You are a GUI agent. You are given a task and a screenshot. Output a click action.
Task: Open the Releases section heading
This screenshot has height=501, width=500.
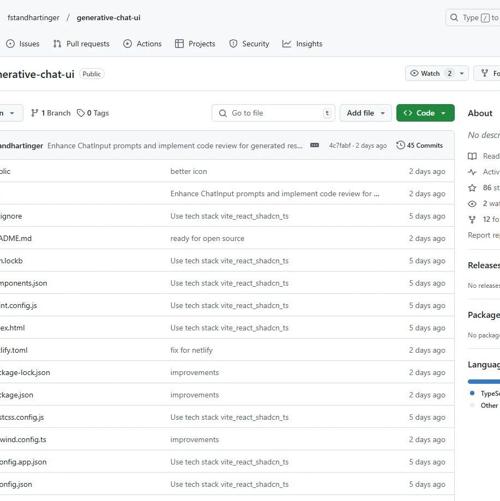click(484, 265)
